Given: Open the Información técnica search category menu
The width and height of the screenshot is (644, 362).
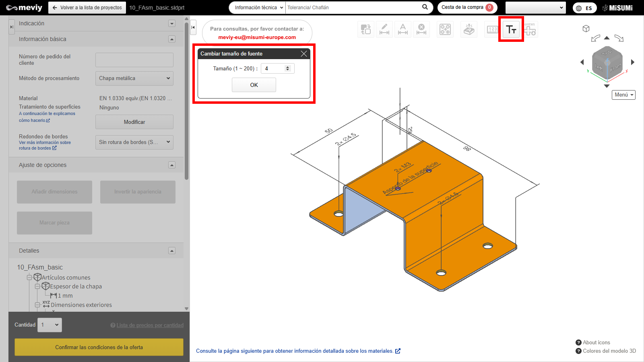Looking at the screenshot, I should point(258,8).
